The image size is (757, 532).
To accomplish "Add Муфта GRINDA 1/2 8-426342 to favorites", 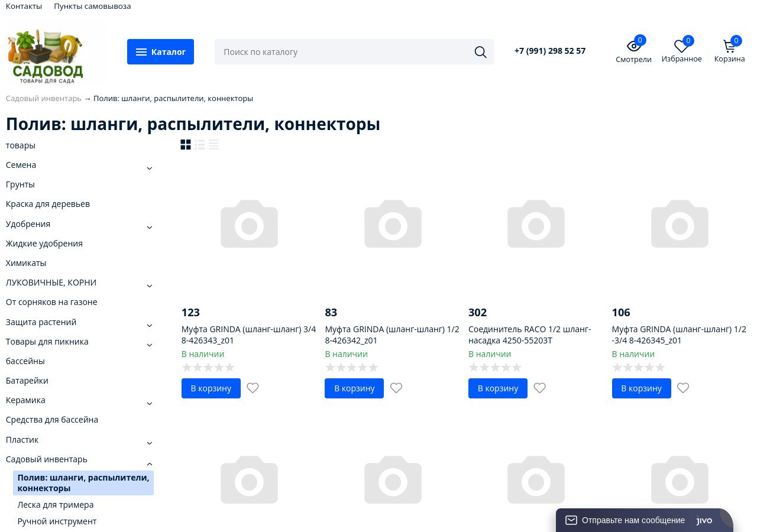I will coord(396,388).
